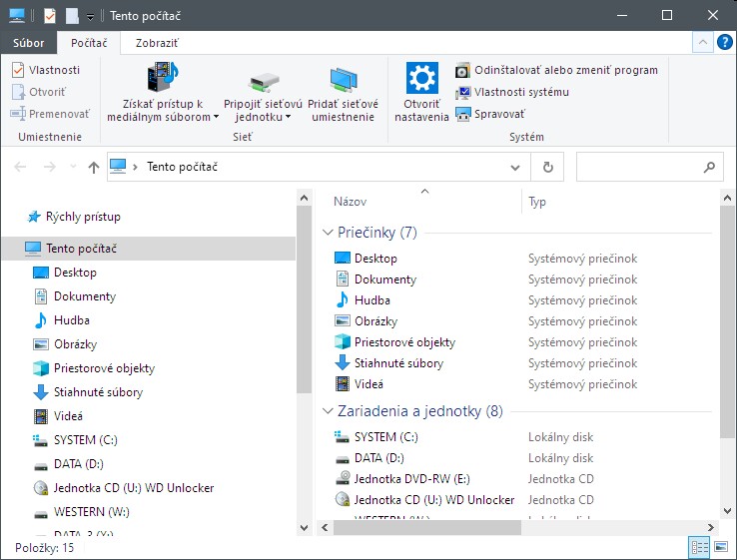Click Pridať sieťové umiestnenie icon

344,80
